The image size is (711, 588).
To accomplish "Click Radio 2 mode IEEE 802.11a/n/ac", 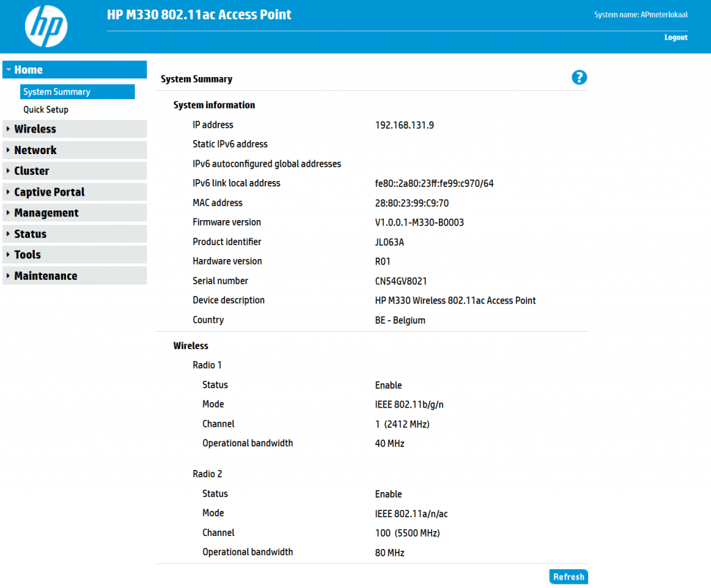I will [411, 514].
